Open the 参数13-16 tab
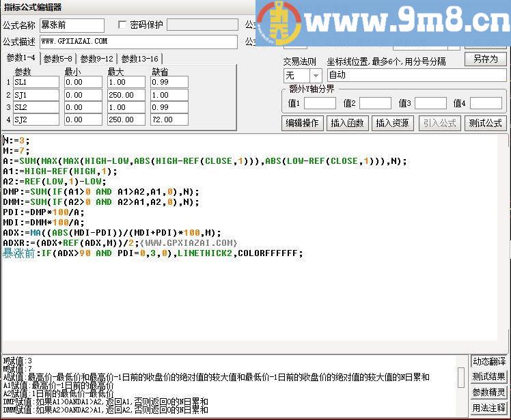This screenshot has width=511, height=420. 139,59
